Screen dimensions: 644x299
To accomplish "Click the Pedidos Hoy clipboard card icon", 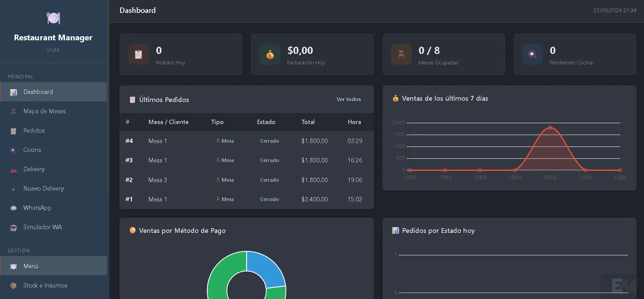I will coord(138,54).
